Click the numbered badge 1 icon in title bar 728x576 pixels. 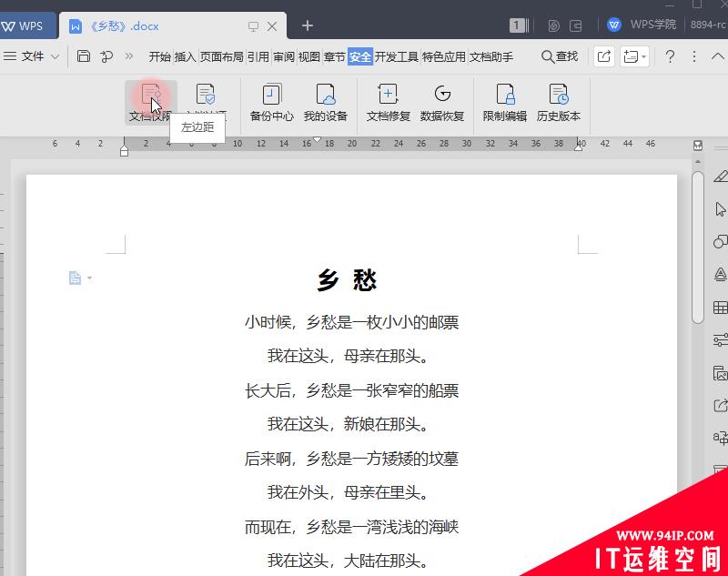pos(519,25)
